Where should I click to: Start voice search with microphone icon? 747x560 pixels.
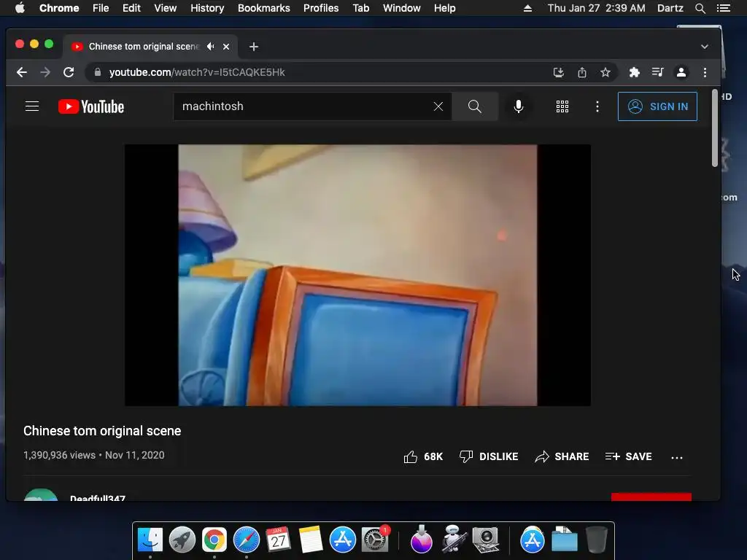click(519, 106)
